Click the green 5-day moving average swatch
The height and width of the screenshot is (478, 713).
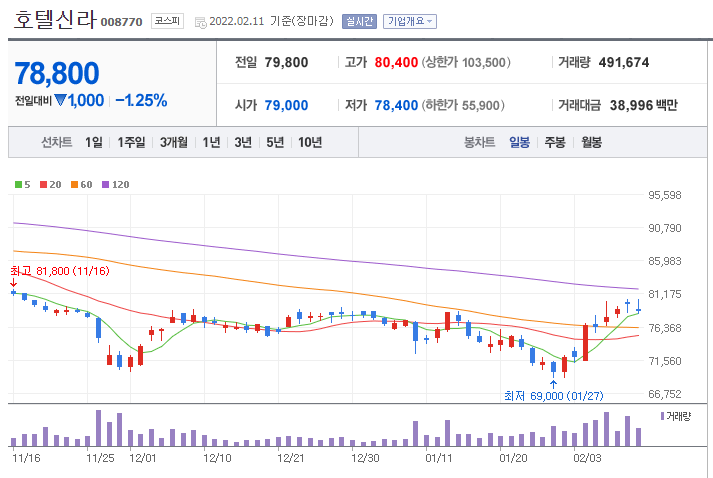[18, 185]
